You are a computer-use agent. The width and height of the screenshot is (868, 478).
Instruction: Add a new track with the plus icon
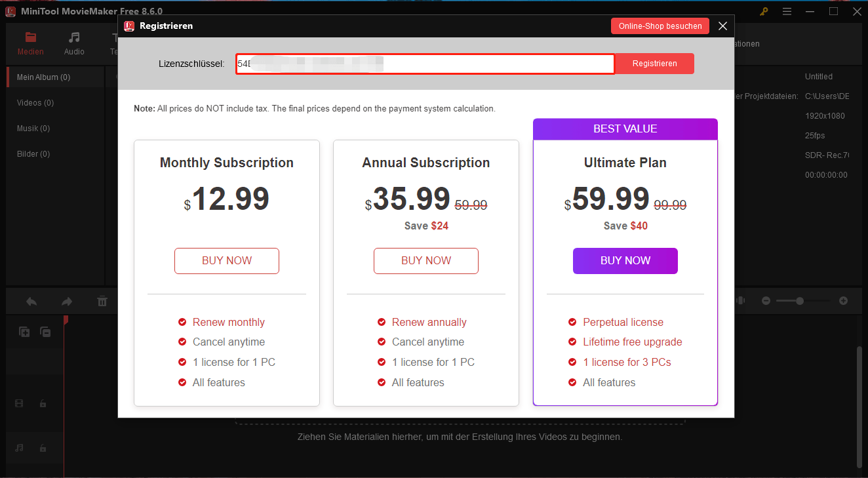[24, 332]
